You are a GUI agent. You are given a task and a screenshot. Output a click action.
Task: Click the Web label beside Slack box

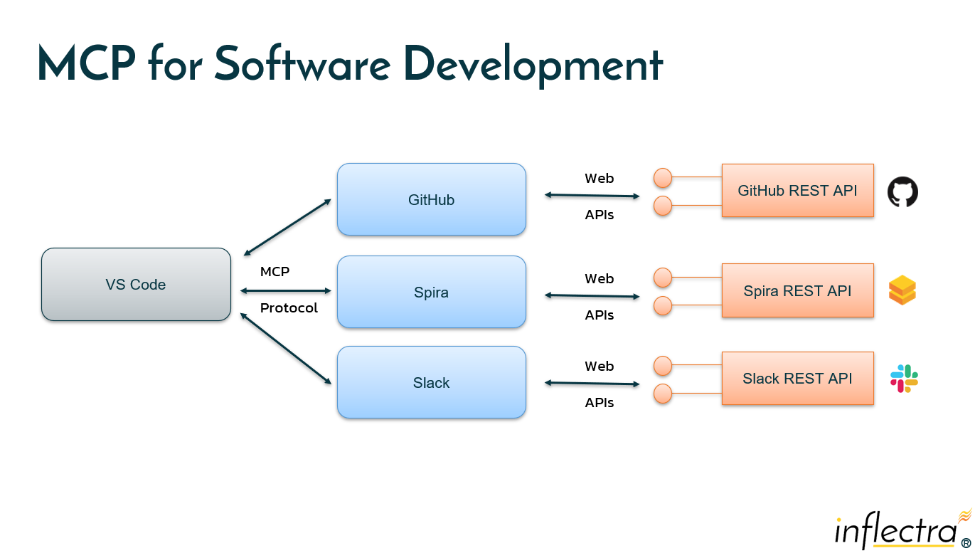599,367
